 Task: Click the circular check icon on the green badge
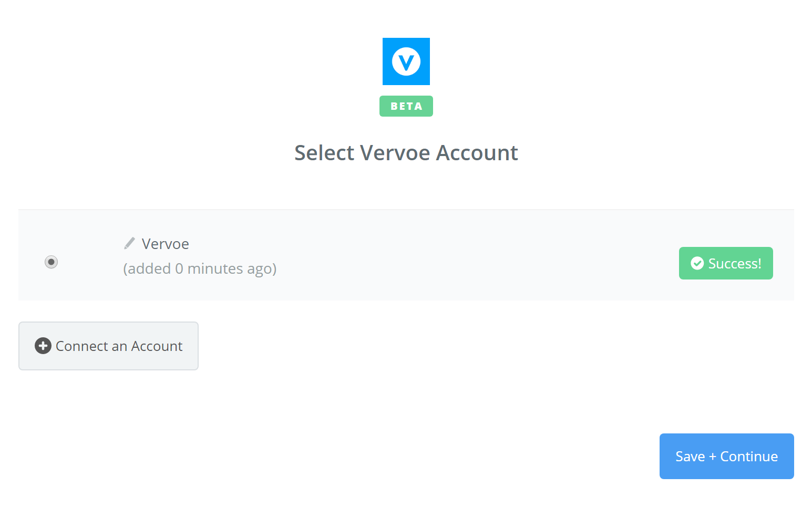click(x=697, y=263)
